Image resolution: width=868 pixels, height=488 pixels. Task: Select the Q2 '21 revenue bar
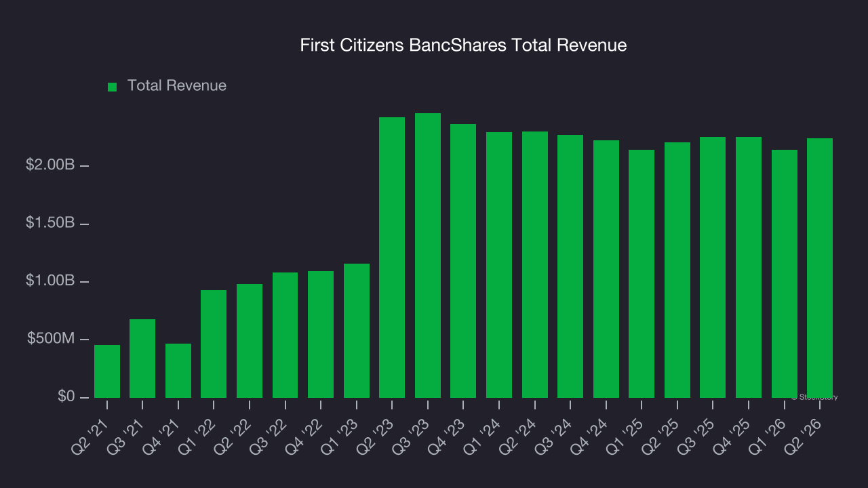tap(107, 371)
